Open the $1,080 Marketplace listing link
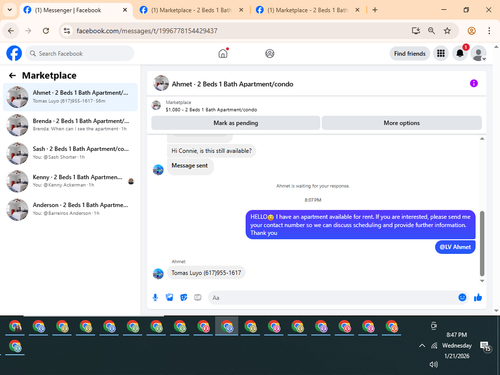The image size is (500, 375). [x=211, y=110]
